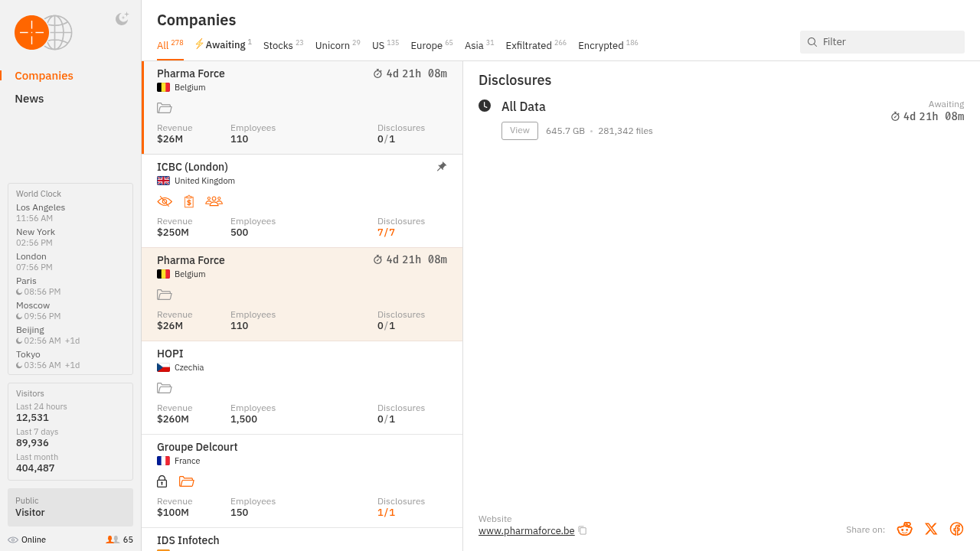Share on Facebook
The width and height of the screenshot is (980, 551).
pyautogui.click(x=956, y=529)
